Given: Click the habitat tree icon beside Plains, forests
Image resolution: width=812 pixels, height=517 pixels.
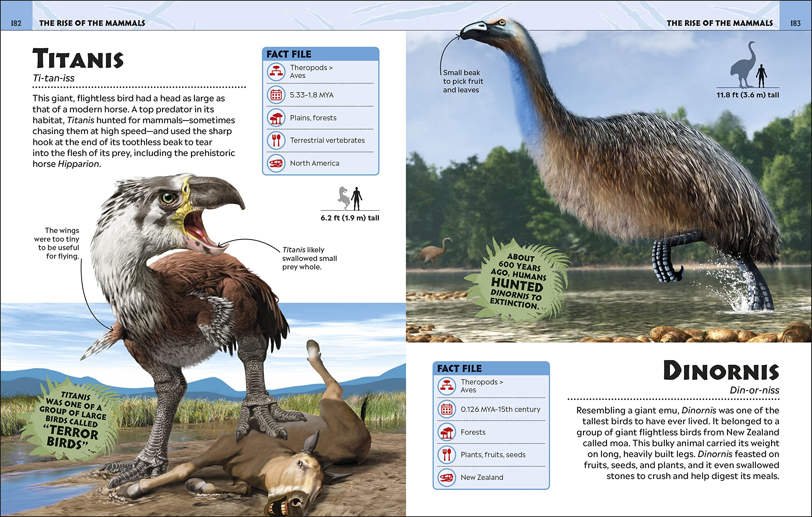Looking at the screenshot, I should coord(276,118).
